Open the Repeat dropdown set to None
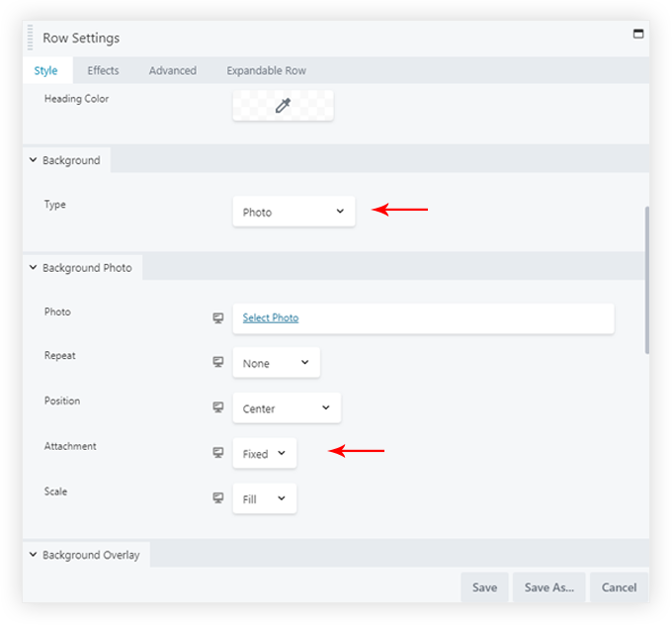The width and height of the screenshot is (672, 625). click(276, 363)
